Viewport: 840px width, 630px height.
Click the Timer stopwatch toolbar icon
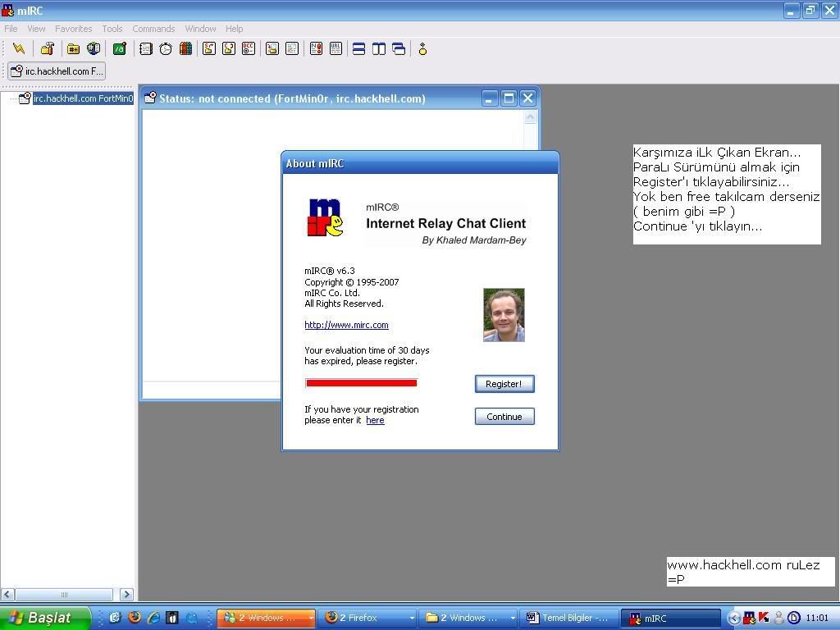166,49
